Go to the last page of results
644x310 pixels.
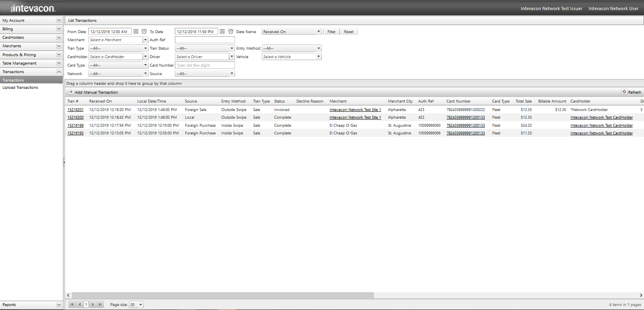(x=100, y=305)
